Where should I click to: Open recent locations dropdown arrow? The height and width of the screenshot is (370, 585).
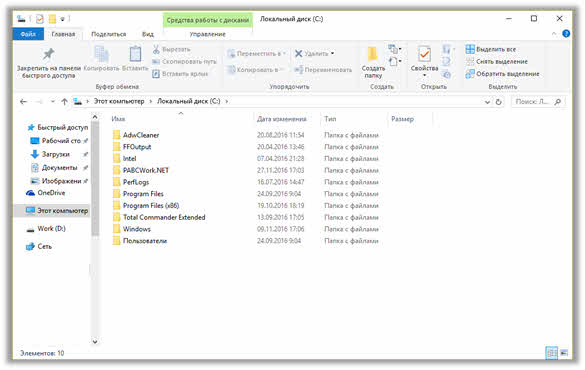pos(53,101)
